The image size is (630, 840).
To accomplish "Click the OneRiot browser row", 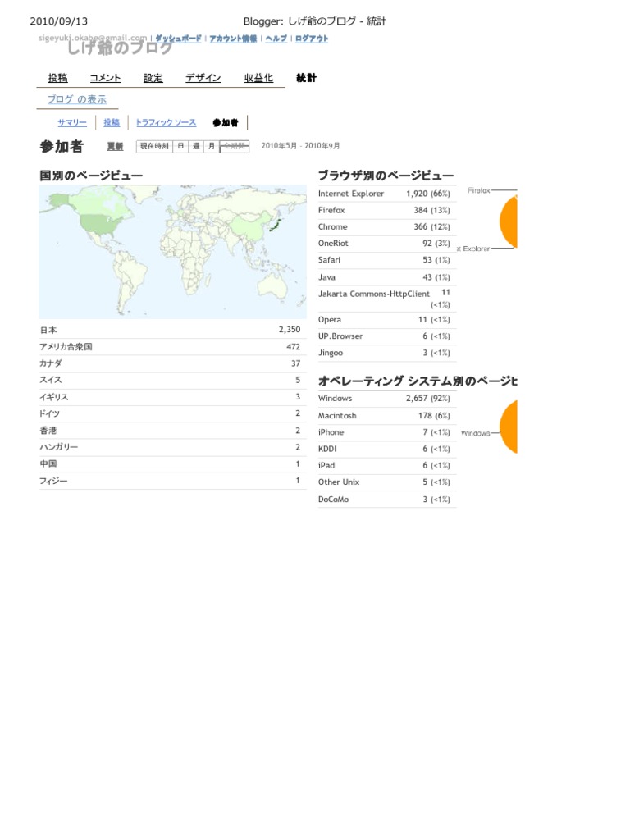I will [x=387, y=243].
